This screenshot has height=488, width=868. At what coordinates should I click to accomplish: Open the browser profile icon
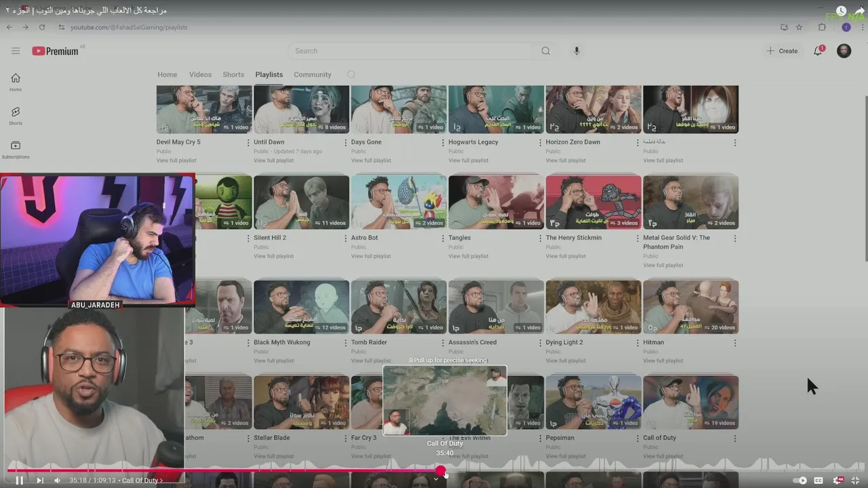(x=846, y=27)
